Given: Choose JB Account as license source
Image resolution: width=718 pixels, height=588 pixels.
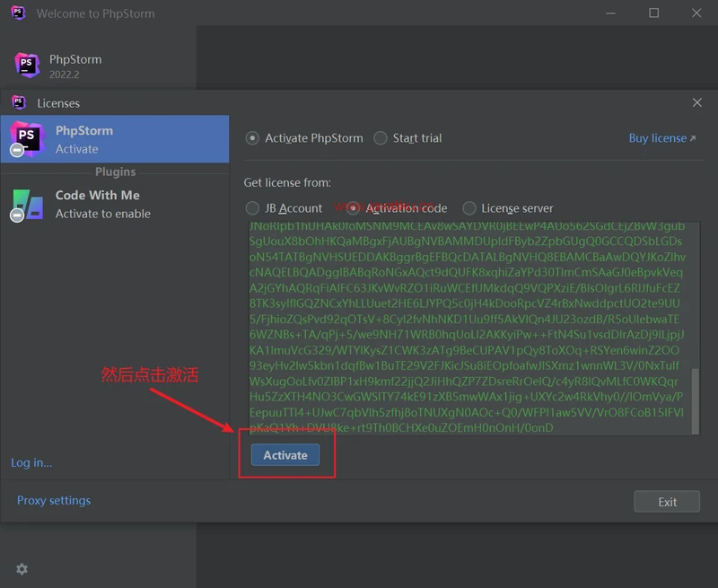Looking at the screenshot, I should click(253, 208).
